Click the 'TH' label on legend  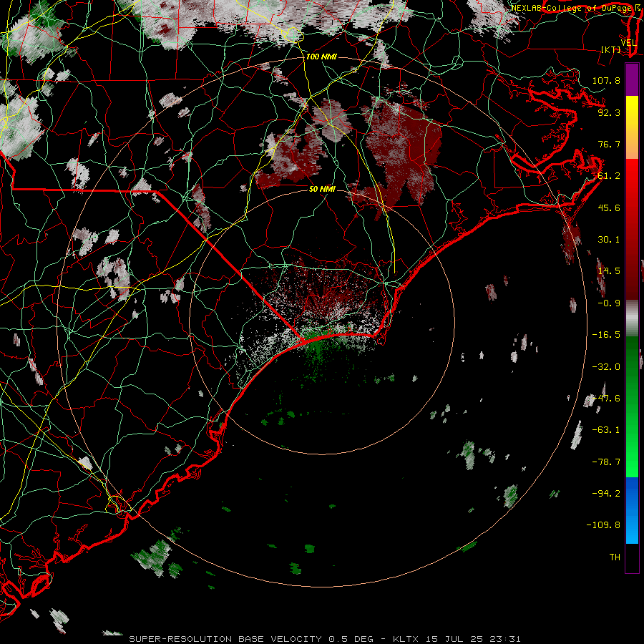(615, 557)
